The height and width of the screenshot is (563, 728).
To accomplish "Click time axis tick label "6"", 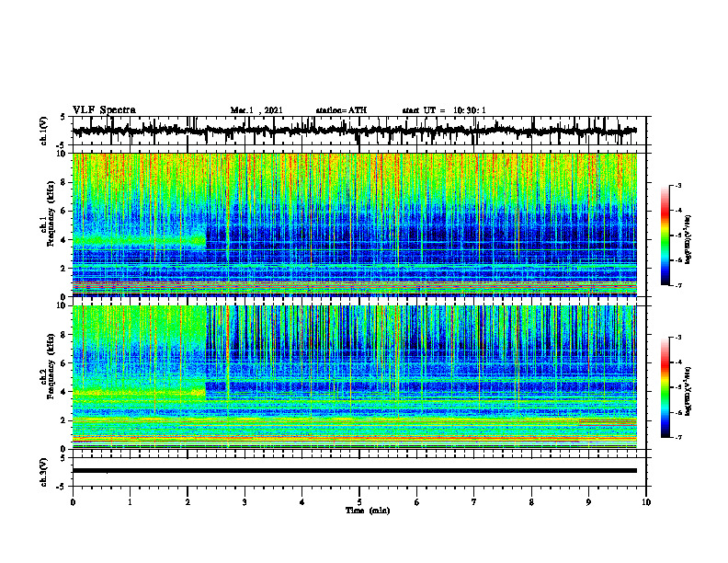I will [417, 502].
